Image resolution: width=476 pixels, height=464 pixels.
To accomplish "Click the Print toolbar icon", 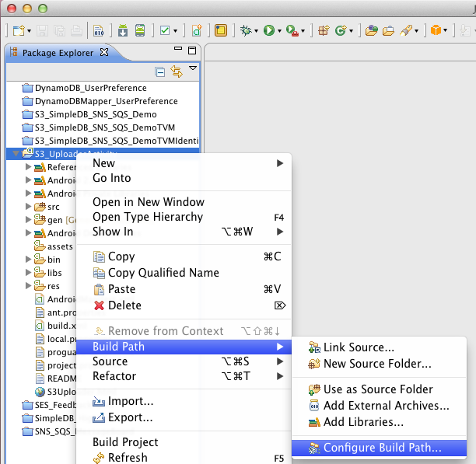I will tap(76, 30).
